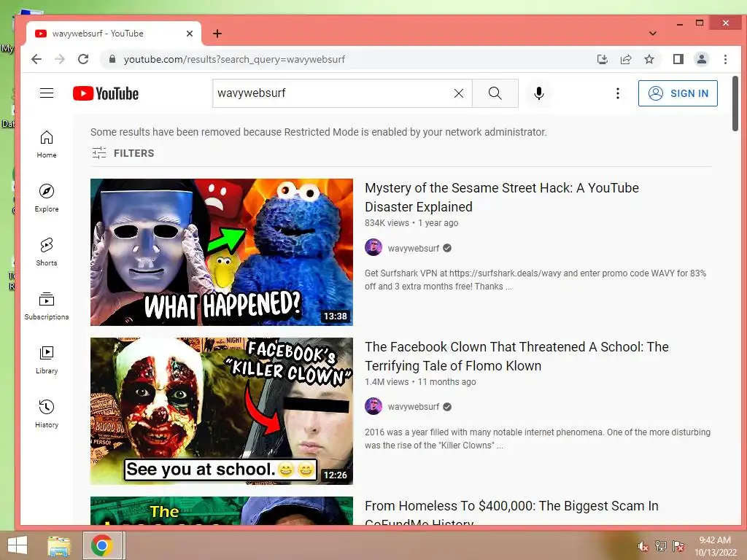
Task: Click the YouTube logo
Action: [x=106, y=93]
